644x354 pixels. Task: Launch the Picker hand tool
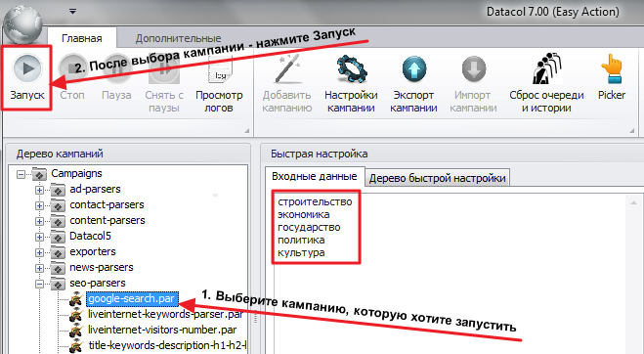[x=612, y=69]
